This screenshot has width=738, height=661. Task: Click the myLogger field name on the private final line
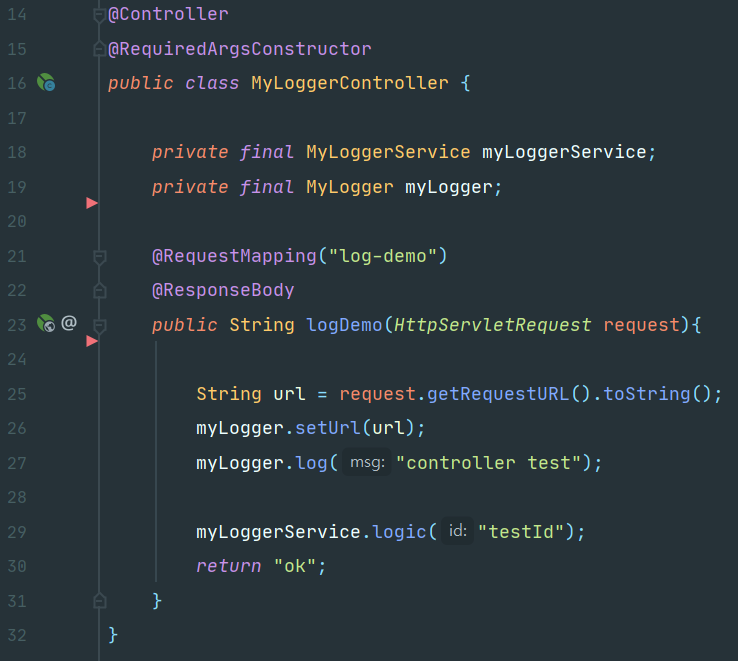click(x=449, y=187)
